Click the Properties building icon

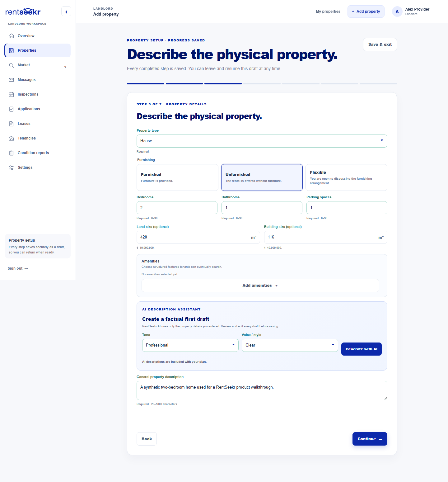point(12,50)
